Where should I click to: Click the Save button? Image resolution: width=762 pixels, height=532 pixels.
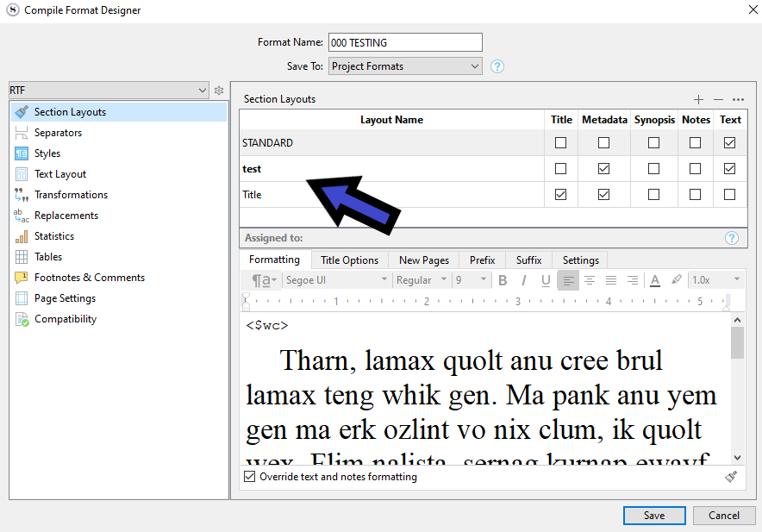[653, 516]
